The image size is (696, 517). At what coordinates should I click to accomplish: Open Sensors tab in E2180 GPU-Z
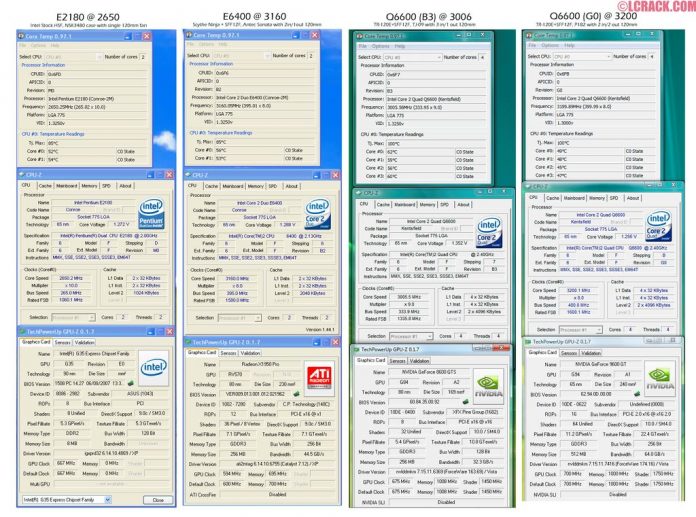pyautogui.click(x=62, y=342)
